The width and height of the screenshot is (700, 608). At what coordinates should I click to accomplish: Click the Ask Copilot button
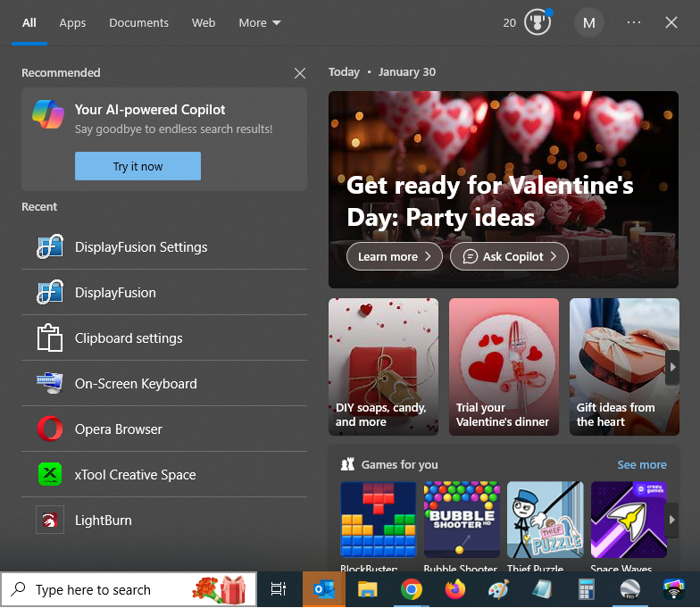tap(509, 256)
